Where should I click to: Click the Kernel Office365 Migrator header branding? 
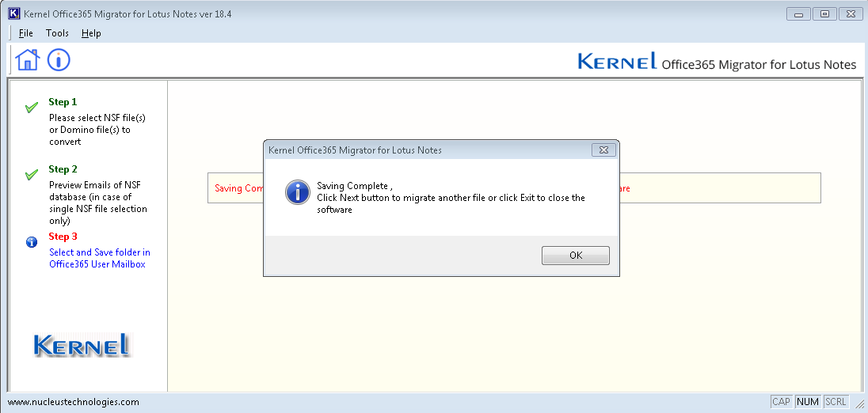[x=717, y=62]
